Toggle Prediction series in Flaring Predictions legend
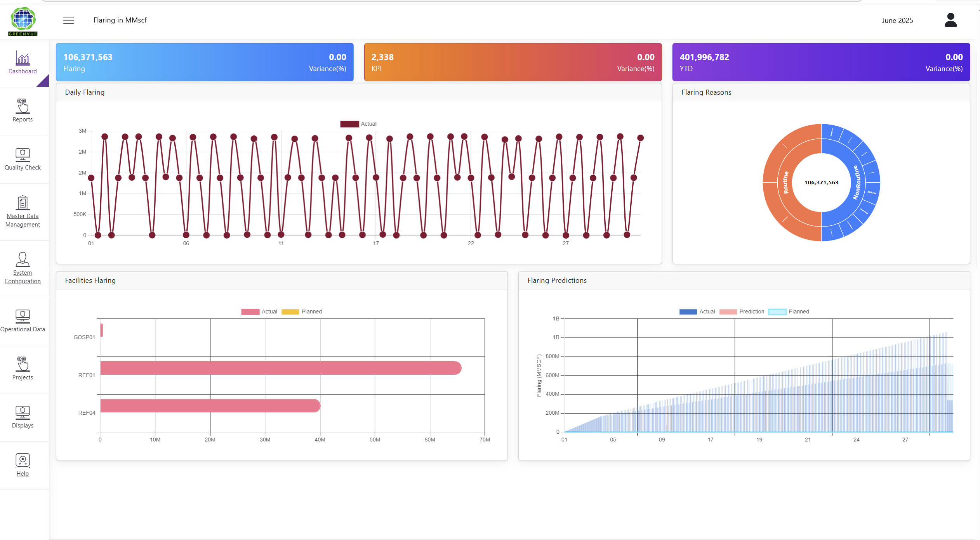 click(742, 312)
